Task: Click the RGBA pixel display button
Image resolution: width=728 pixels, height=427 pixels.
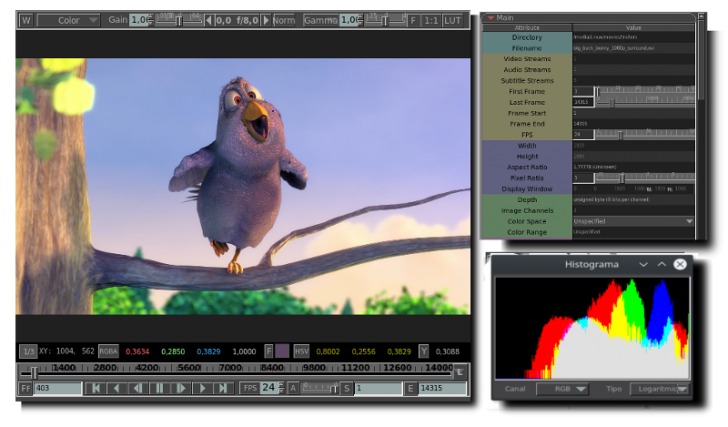Action: (108, 351)
